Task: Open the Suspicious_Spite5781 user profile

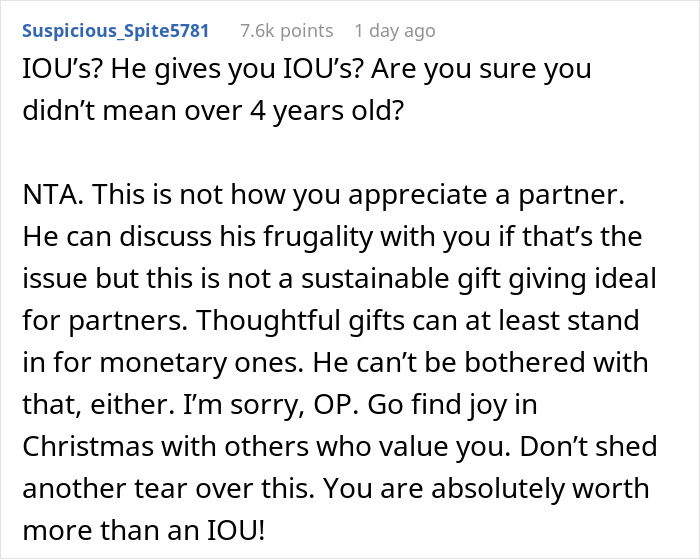Action: click(115, 31)
